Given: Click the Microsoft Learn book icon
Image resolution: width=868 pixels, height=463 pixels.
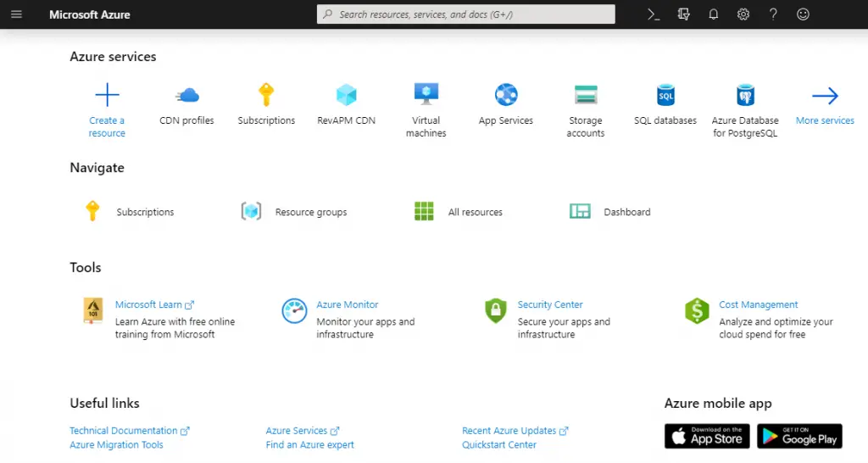Looking at the screenshot, I should [93, 310].
